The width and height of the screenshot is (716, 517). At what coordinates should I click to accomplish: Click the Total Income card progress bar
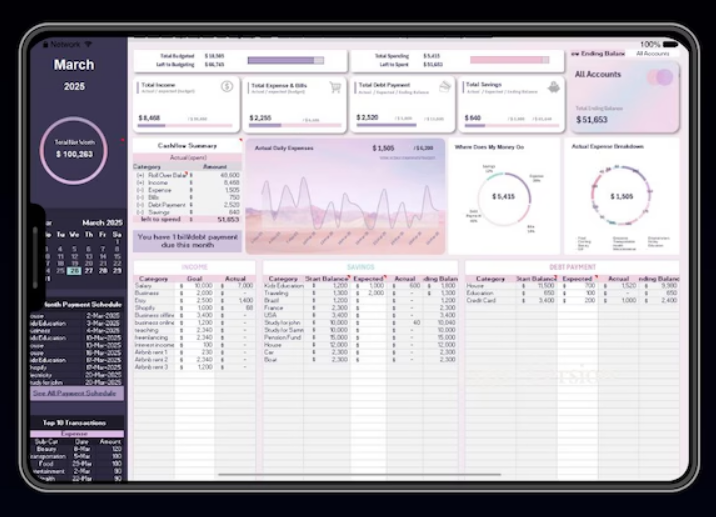[185, 126]
